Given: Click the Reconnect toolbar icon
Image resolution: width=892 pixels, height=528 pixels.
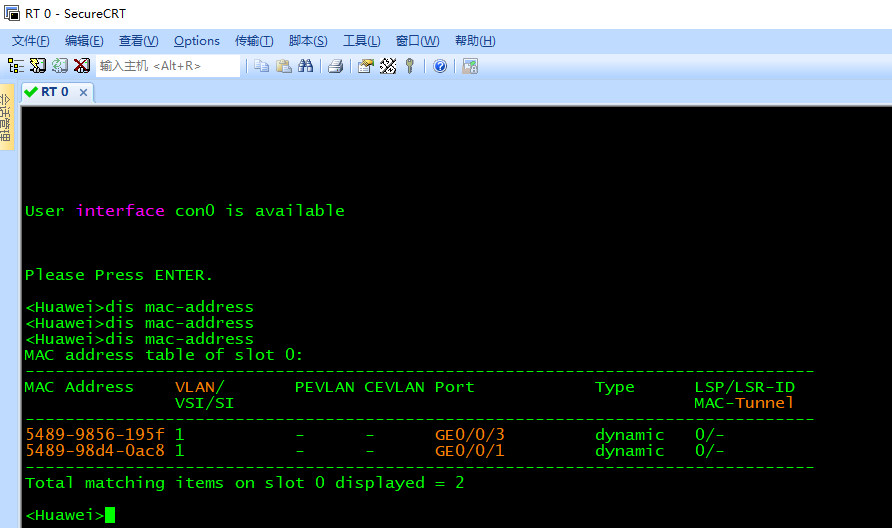Looking at the screenshot, I should click(60, 66).
